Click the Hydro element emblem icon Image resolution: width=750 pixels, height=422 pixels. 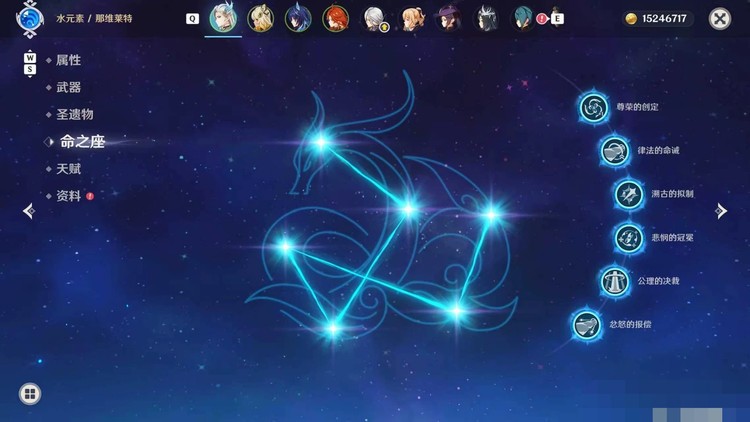click(x=30, y=19)
